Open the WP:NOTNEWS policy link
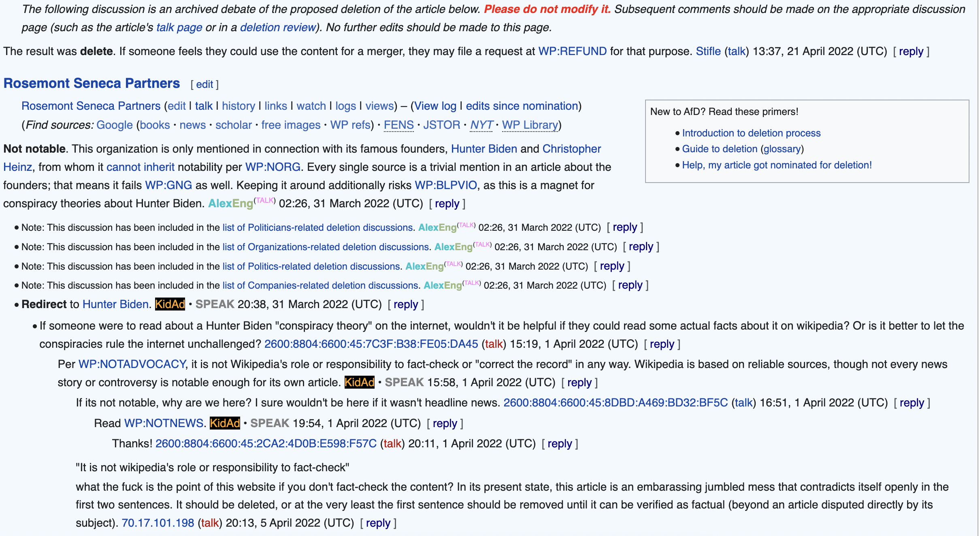The width and height of the screenshot is (980, 536). tap(164, 423)
